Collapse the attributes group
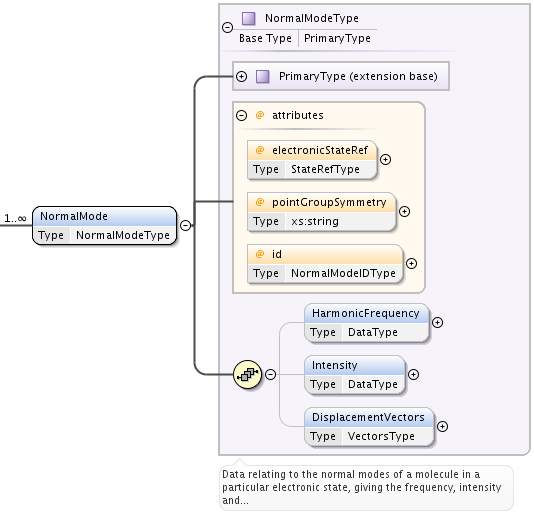Image resolution: width=534 pixels, height=515 pixels. 241,115
